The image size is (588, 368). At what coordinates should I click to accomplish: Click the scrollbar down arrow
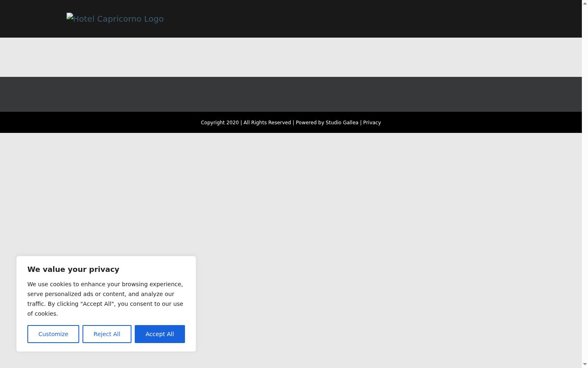[x=585, y=364]
